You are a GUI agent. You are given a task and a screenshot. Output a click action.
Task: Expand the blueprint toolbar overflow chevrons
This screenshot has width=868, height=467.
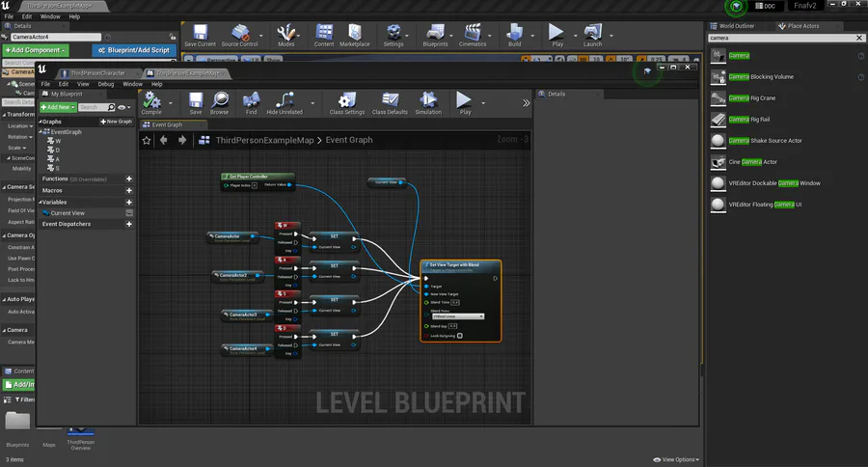(x=526, y=103)
